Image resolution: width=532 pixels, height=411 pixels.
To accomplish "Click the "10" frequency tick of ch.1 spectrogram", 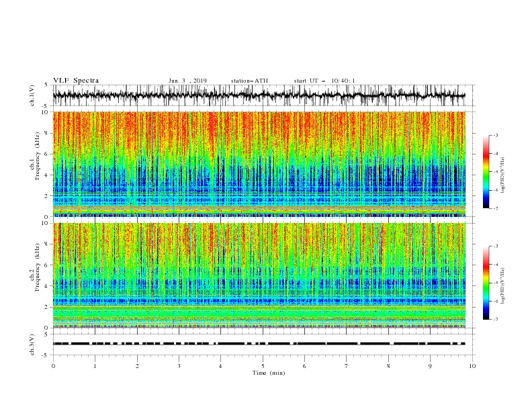I will point(45,112).
